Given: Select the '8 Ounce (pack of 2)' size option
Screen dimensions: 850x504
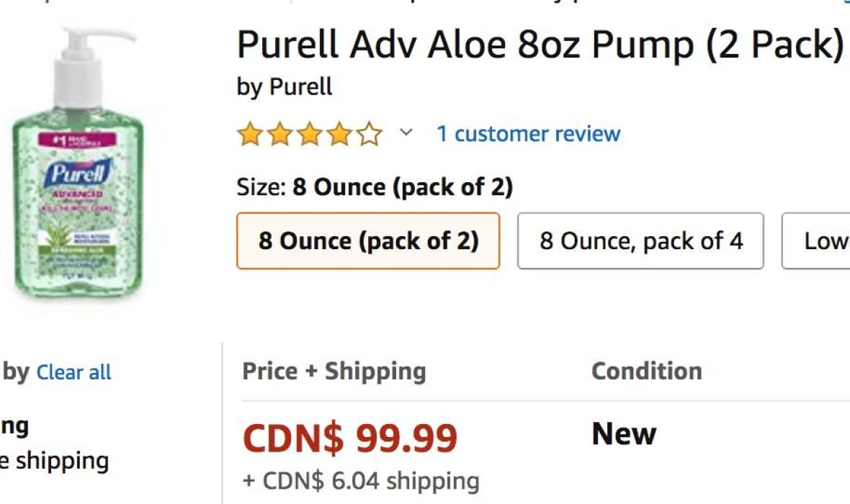Looking at the screenshot, I should coord(369,241).
